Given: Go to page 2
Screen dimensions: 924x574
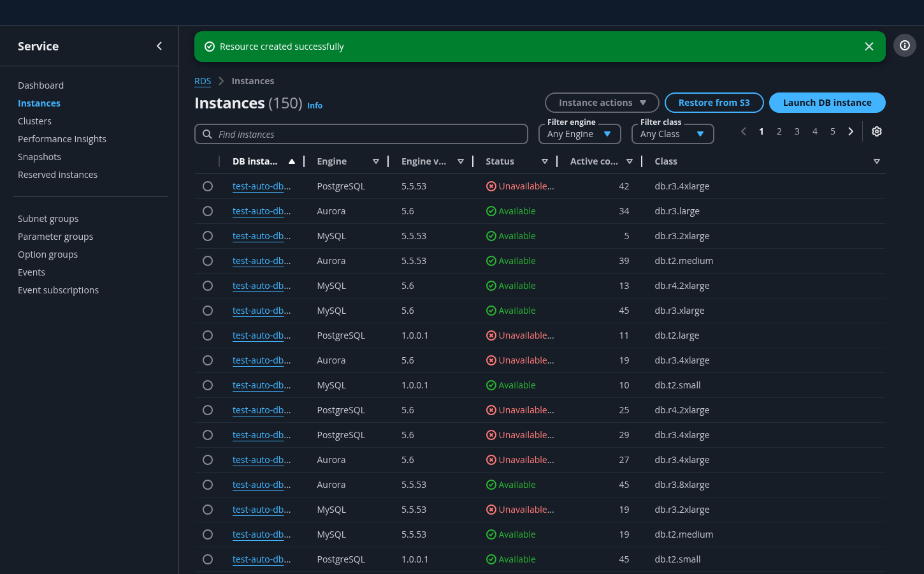Looking at the screenshot, I should coord(779,131).
